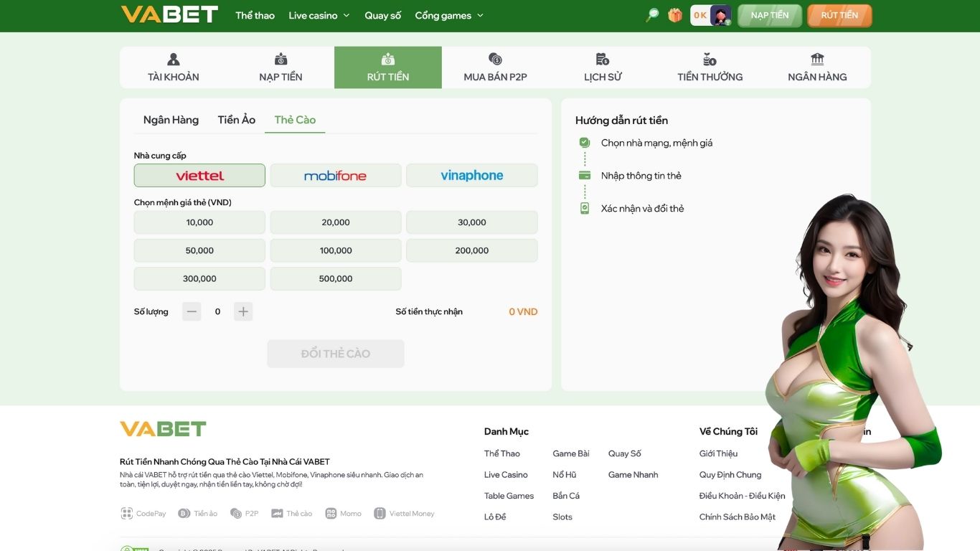Open the gift box promotions icon
980x551 pixels.
tap(675, 15)
